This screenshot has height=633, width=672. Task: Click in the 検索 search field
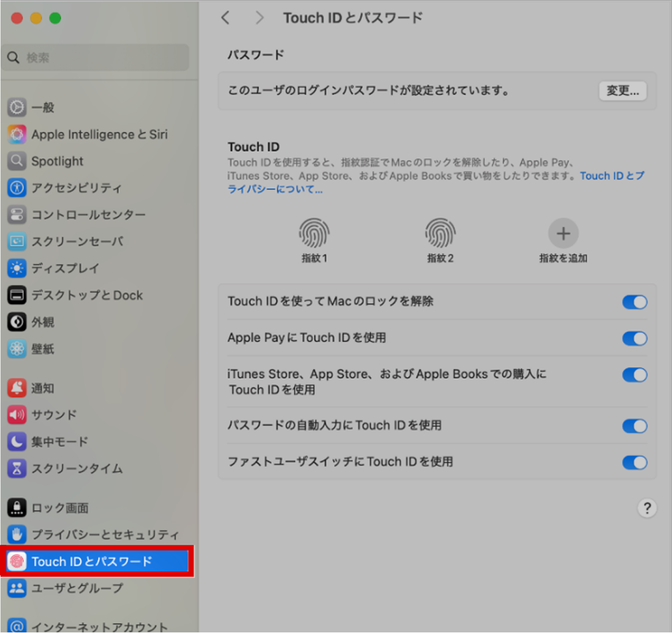pyautogui.click(x=95, y=58)
